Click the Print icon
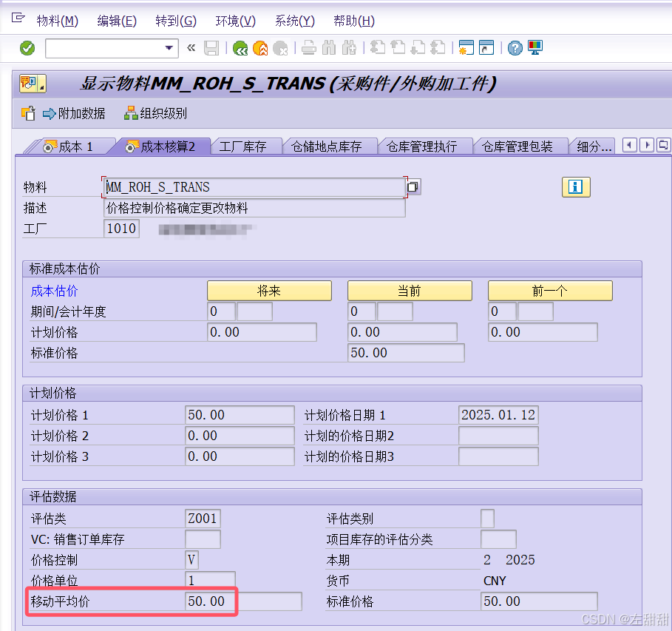Screen dimensions: 672x631 pyautogui.click(x=308, y=47)
